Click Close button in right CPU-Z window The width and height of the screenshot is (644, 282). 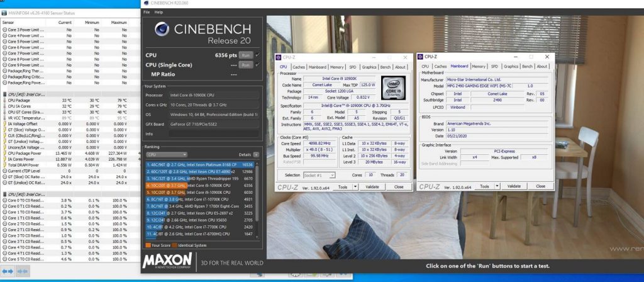540,186
